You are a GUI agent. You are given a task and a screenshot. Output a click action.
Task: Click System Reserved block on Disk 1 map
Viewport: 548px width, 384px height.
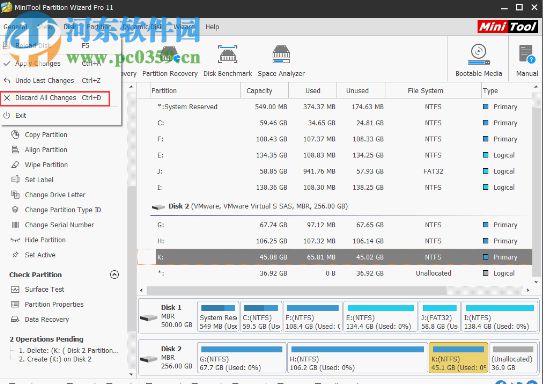click(x=218, y=317)
